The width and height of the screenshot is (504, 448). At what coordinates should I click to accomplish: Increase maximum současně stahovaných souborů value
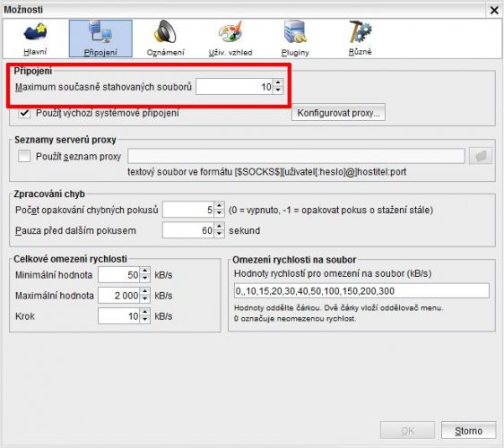[278, 82]
